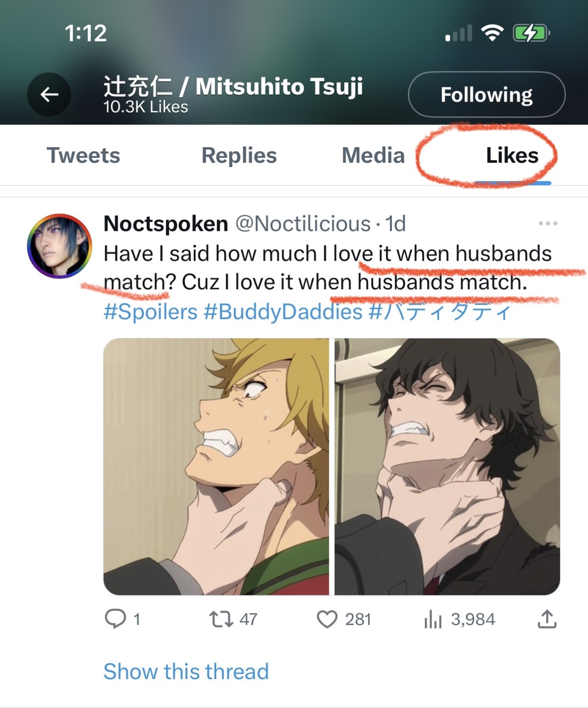Screen dimensions: 588x708
Task: Switch to the Replies tab
Action: coord(239,155)
